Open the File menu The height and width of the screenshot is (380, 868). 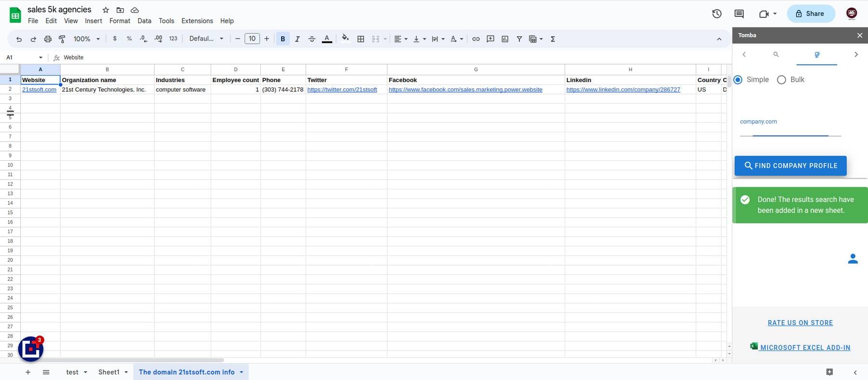pyautogui.click(x=33, y=21)
